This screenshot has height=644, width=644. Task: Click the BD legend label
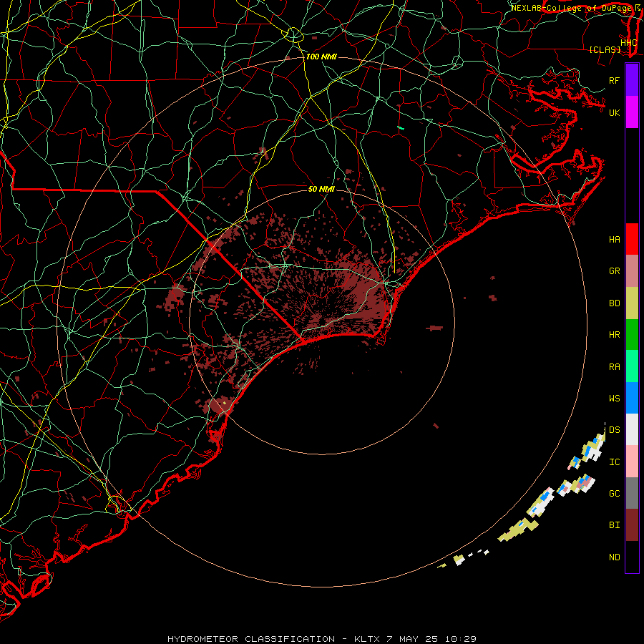(x=615, y=303)
